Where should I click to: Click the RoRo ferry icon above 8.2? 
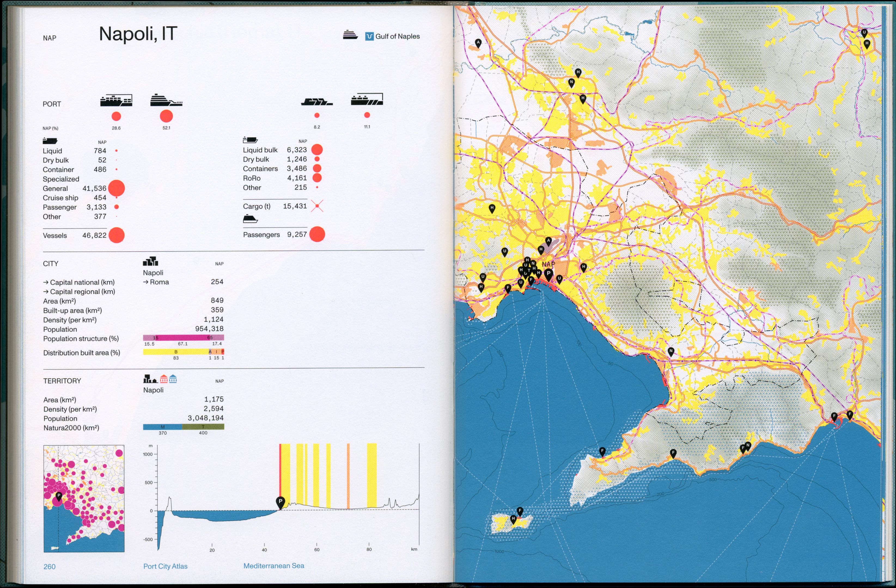click(x=317, y=102)
